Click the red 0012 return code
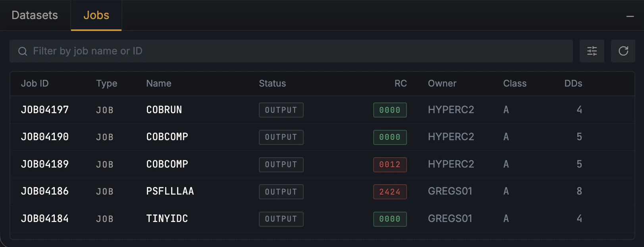This screenshot has height=247, width=644. pos(390,164)
